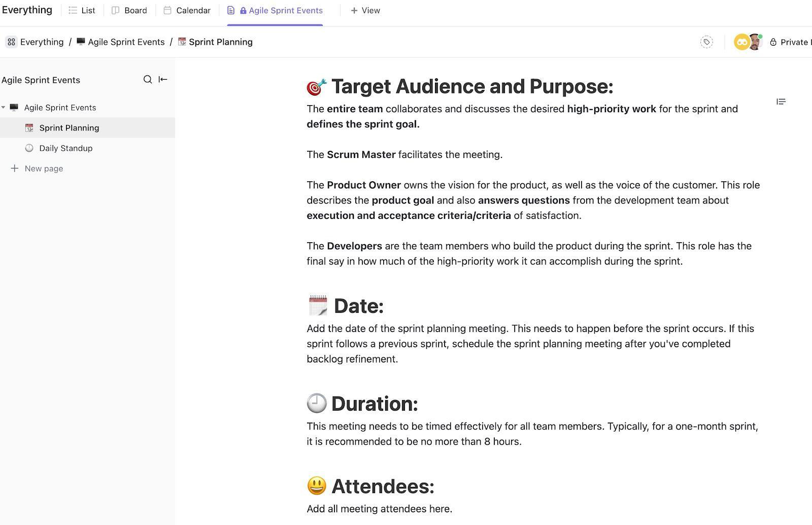Create a New page in sidebar
The height and width of the screenshot is (525, 812).
[44, 169]
